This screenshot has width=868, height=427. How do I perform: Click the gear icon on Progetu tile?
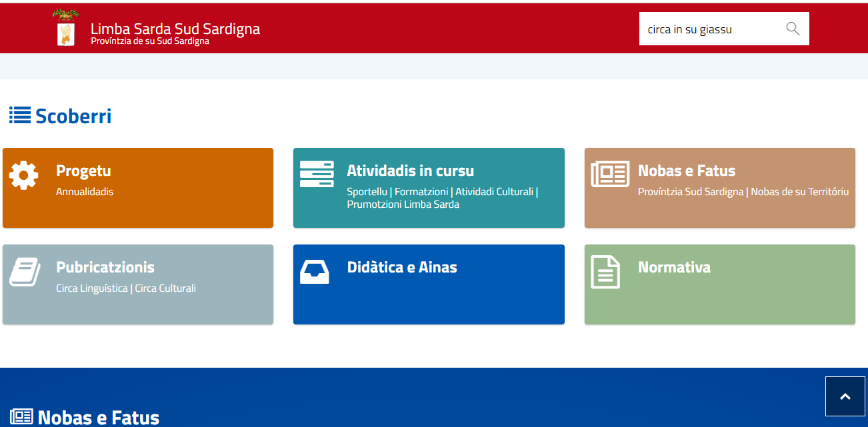(x=23, y=175)
